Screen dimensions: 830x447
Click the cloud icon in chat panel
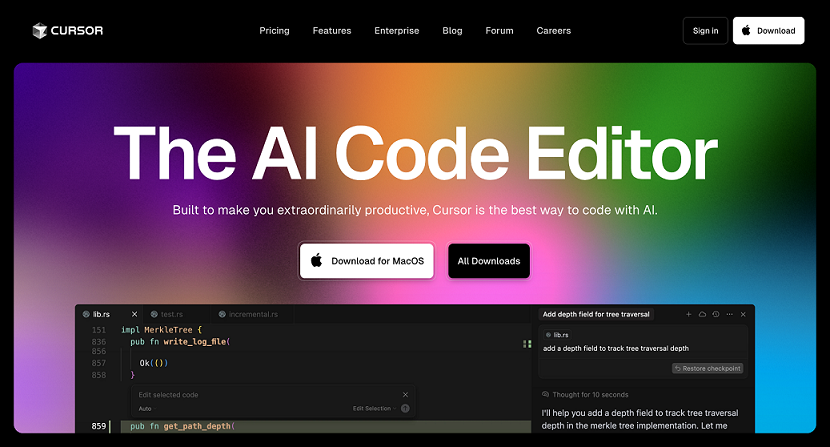point(702,314)
